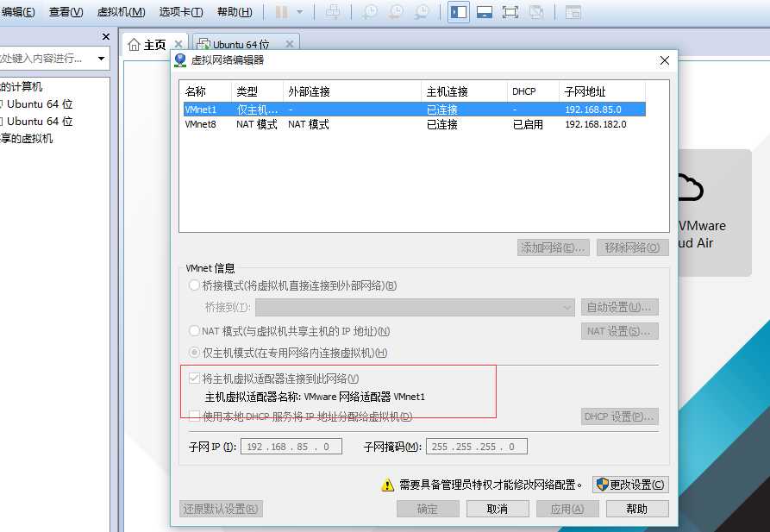Open the 桥接到 adapter dropdown

[415, 308]
